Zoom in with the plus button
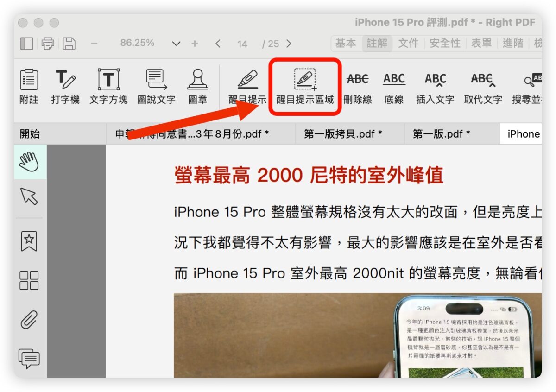 pyautogui.click(x=195, y=44)
